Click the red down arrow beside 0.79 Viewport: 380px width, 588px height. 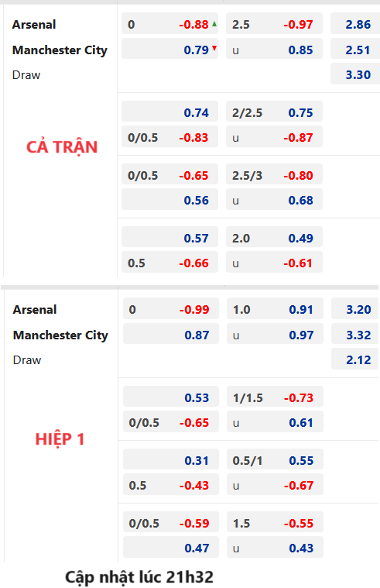214,48
